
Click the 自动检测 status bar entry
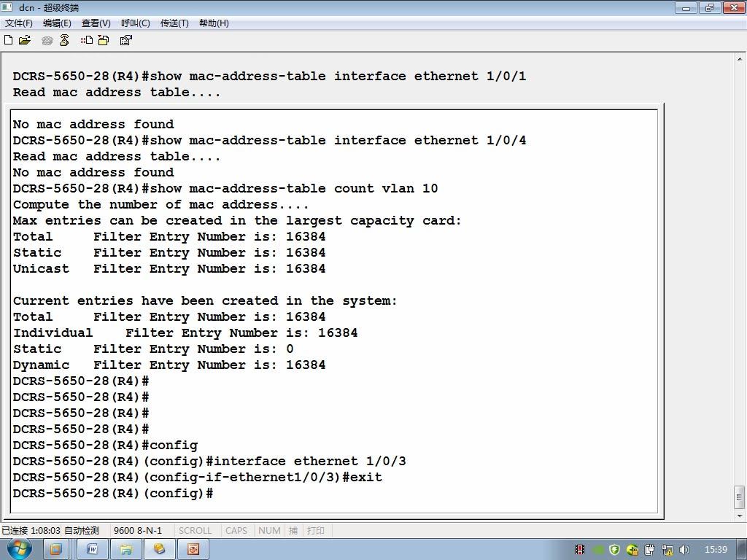pos(82,531)
